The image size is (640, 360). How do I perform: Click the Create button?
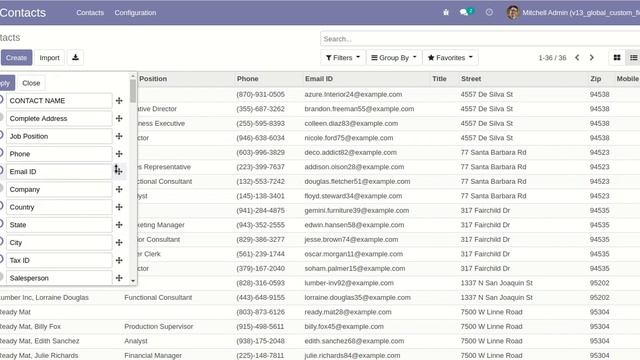[16, 58]
